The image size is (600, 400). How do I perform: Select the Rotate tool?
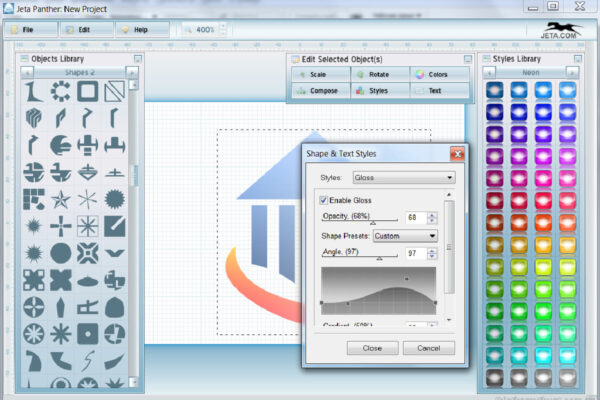click(378, 75)
